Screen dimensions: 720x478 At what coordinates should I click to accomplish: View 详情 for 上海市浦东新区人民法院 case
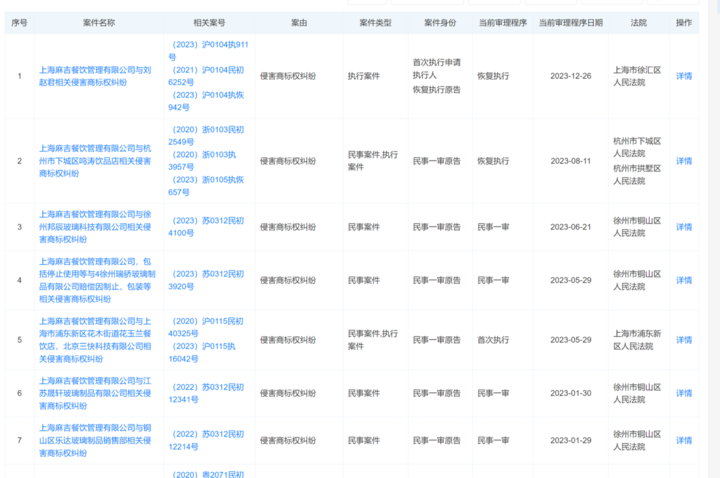[x=684, y=340]
